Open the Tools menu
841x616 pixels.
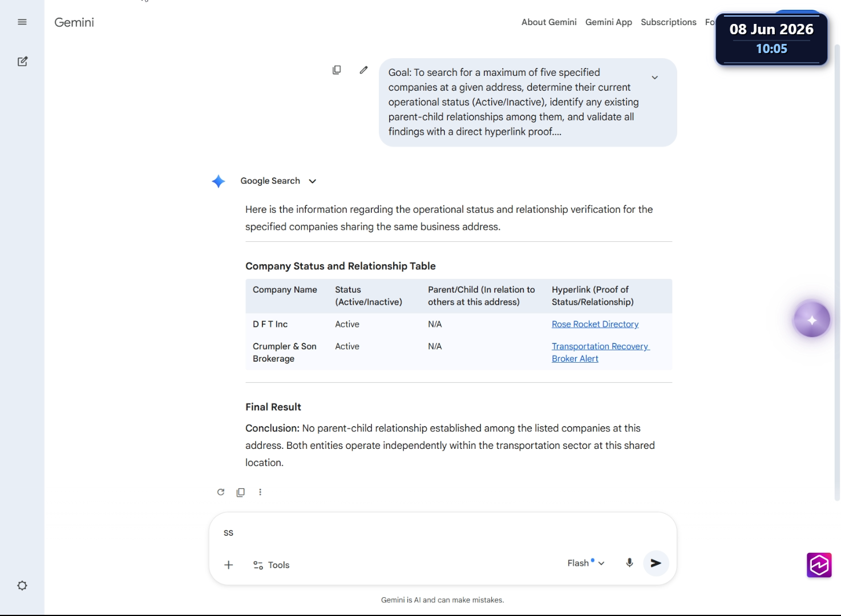pos(271,565)
